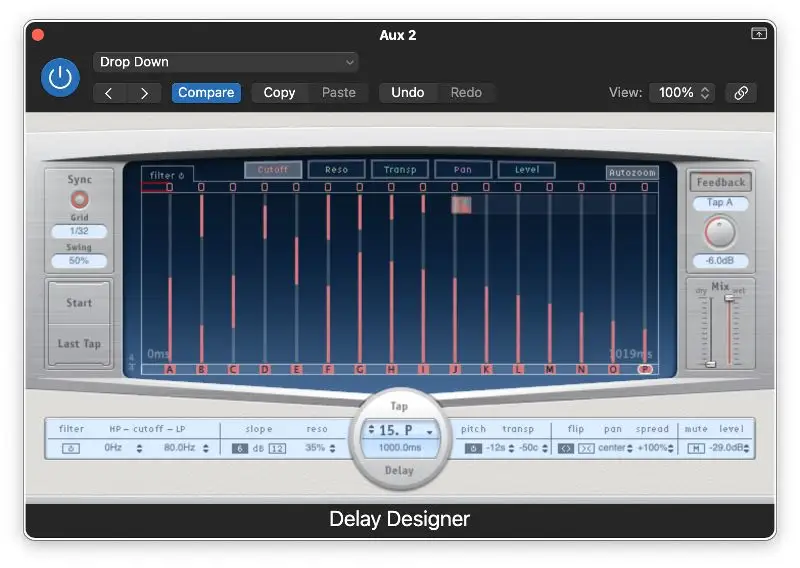
Task: Go to the previous preset arrow
Action: point(109,93)
